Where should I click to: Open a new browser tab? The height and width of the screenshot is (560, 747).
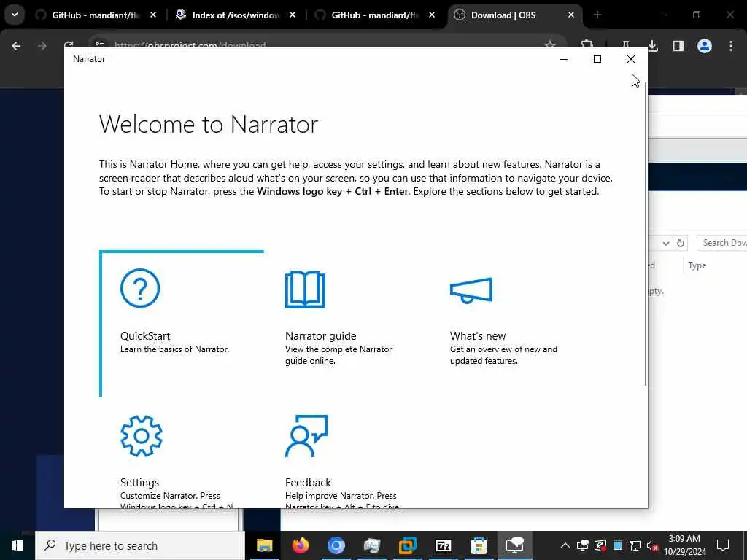[597, 15]
